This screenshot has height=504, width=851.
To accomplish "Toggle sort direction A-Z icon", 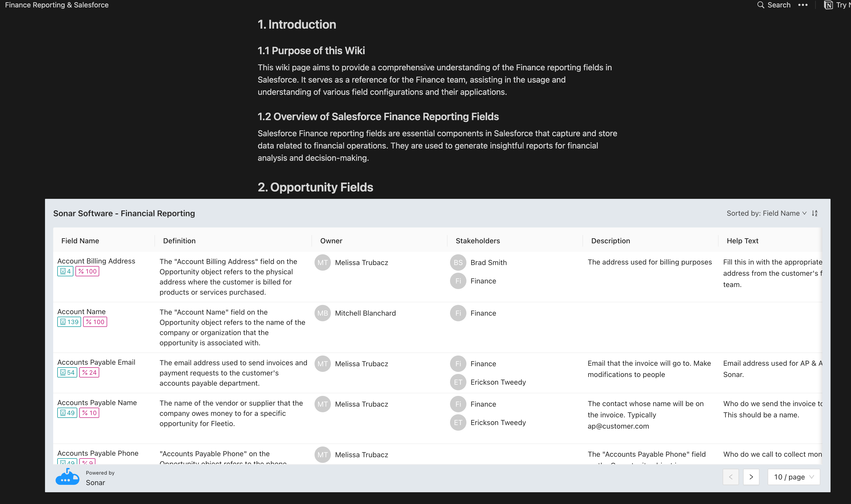I will point(815,213).
